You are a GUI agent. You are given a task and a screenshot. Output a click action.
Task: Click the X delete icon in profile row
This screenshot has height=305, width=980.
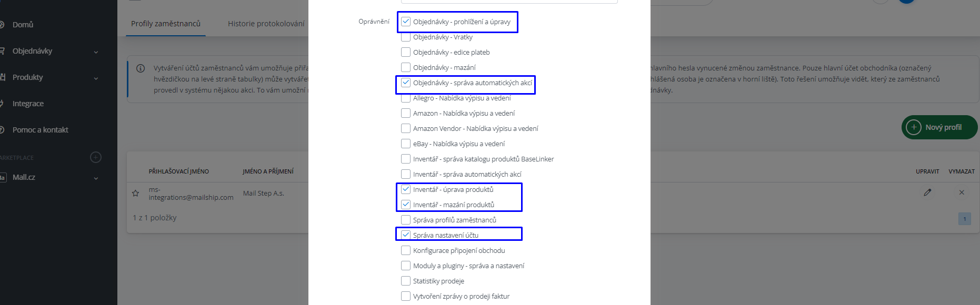click(x=962, y=192)
